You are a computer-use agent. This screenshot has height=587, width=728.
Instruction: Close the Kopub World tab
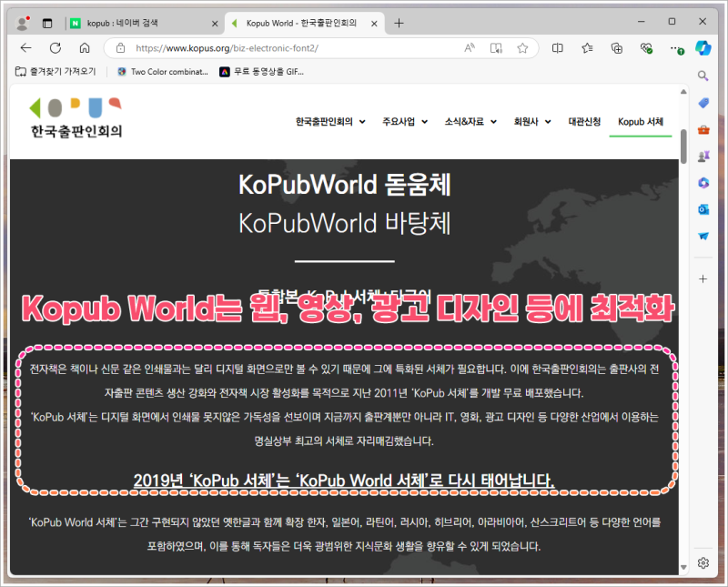tap(374, 24)
